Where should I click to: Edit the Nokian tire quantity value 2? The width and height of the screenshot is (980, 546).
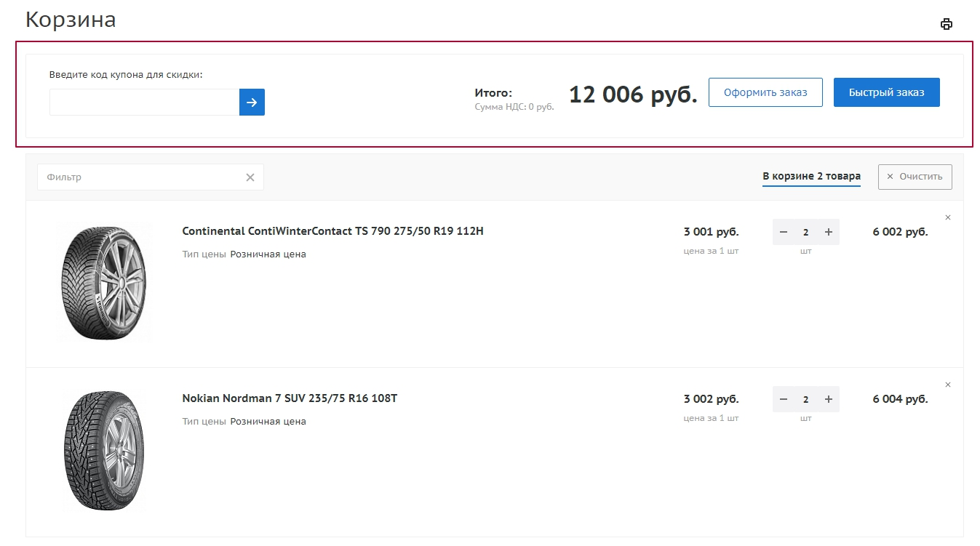click(x=806, y=399)
